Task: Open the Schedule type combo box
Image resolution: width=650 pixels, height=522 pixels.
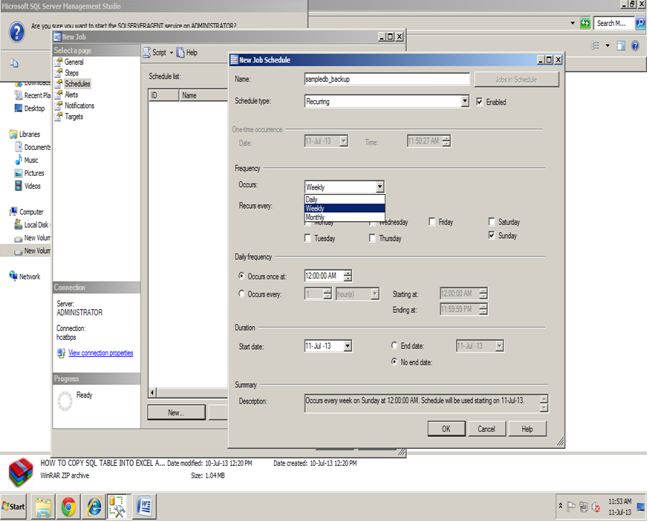Action: (386, 102)
